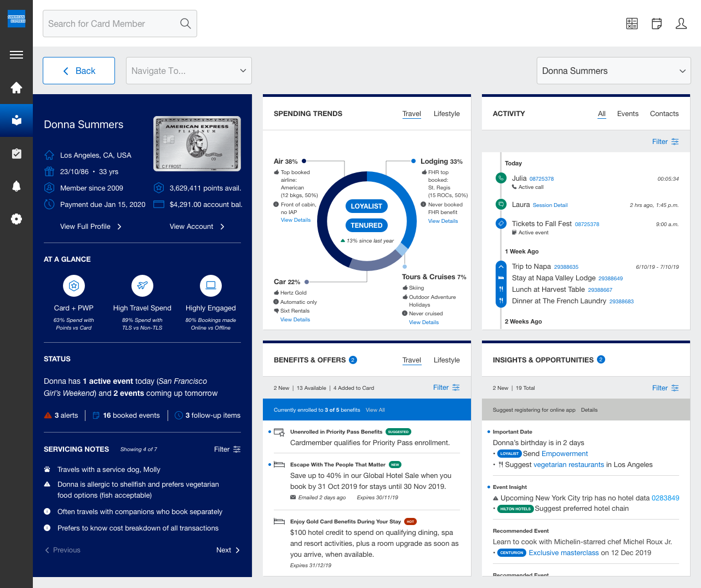Open hotel data reference 0283849

point(665,498)
